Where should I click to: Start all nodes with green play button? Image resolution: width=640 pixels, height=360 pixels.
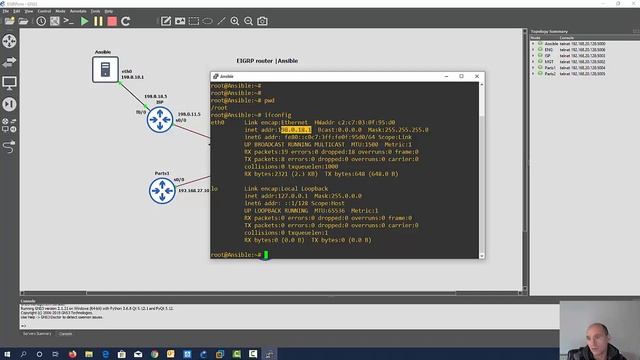click(x=84, y=21)
